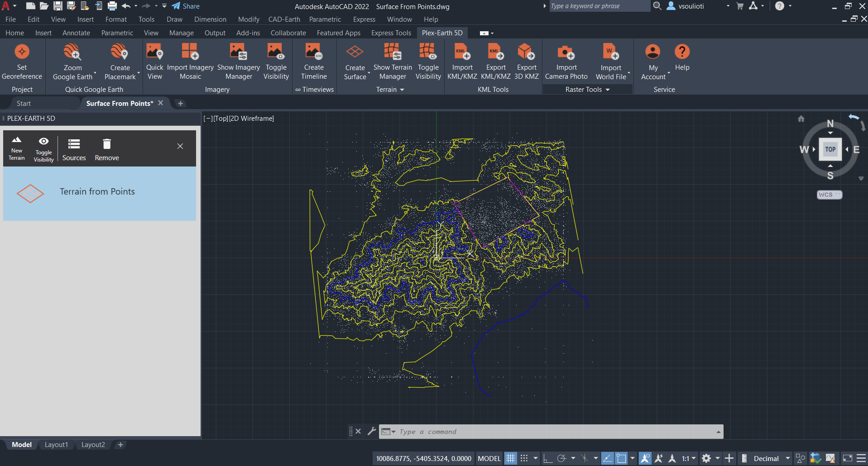868x466 pixels.
Task: Switch to the Express Tools ribbon tab
Action: pyautogui.click(x=391, y=33)
